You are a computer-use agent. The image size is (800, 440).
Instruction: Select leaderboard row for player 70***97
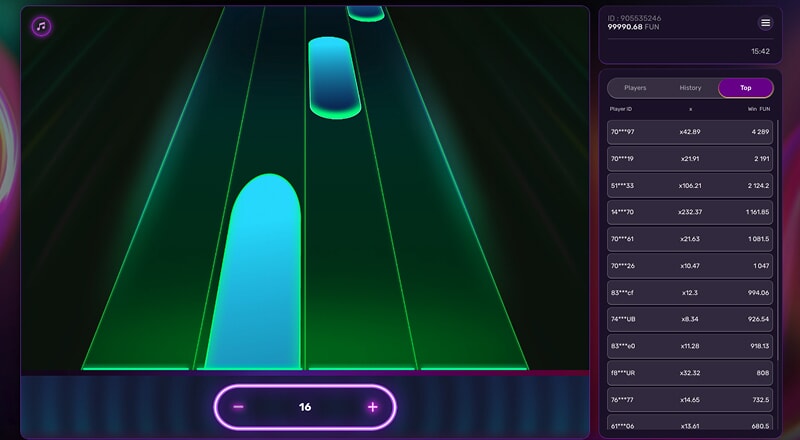(x=690, y=132)
